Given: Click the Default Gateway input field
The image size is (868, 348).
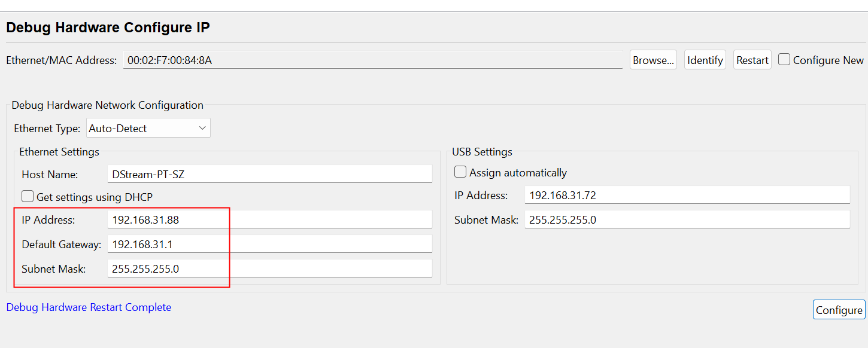Looking at the screenshot, I should (x=269, y=244).
